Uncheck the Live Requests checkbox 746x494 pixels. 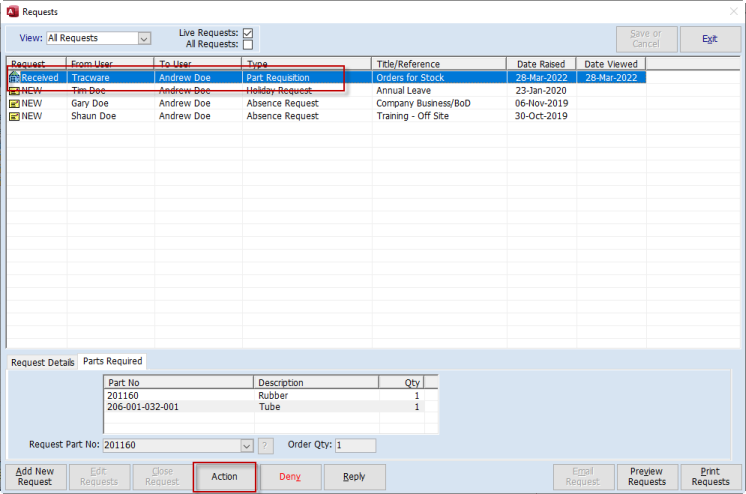click(x=248, y=33)
